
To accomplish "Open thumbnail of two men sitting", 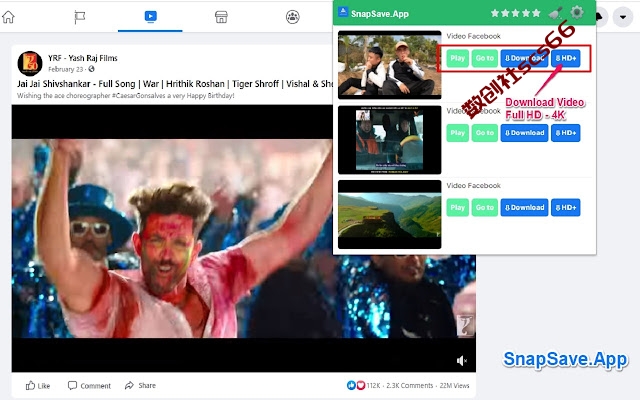I will 389,65.
